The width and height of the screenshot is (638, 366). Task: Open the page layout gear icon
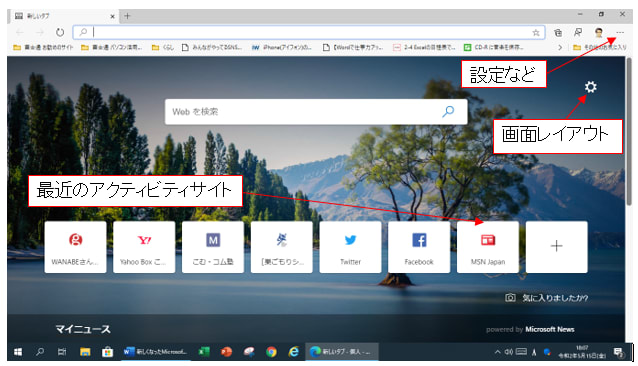[590, 87]
